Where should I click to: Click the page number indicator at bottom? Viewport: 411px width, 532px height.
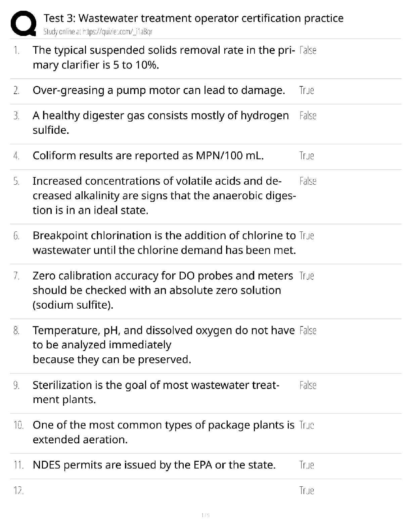tap(205, 515)
